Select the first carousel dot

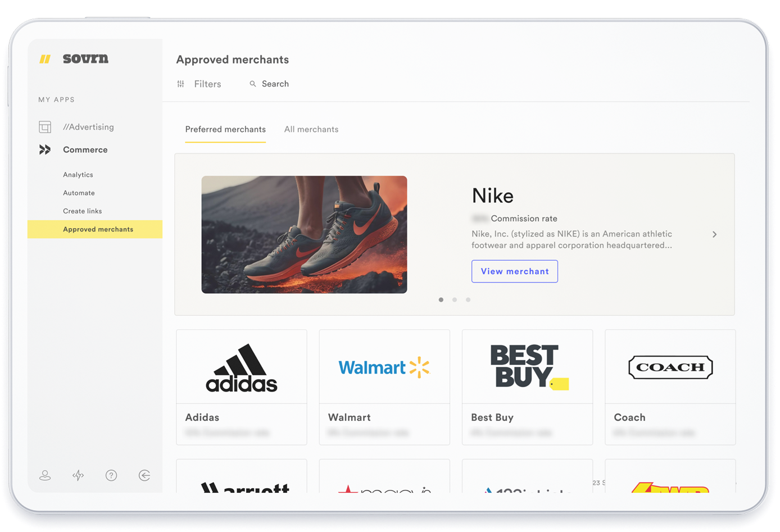(x=441, y=299)
